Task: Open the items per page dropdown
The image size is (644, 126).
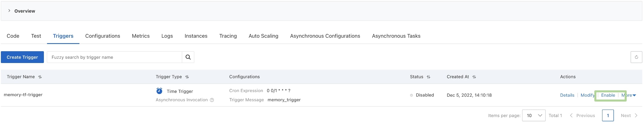Action: [x=534, y=115]
